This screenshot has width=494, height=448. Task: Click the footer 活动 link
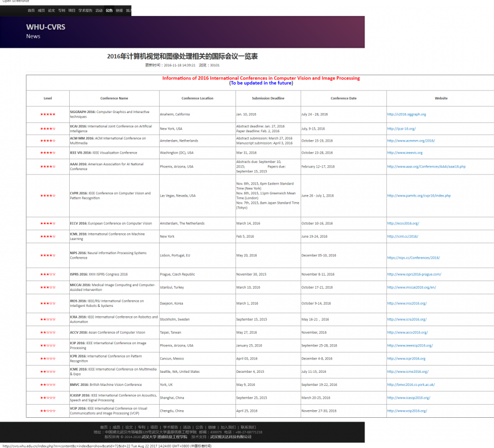point(187,427)
